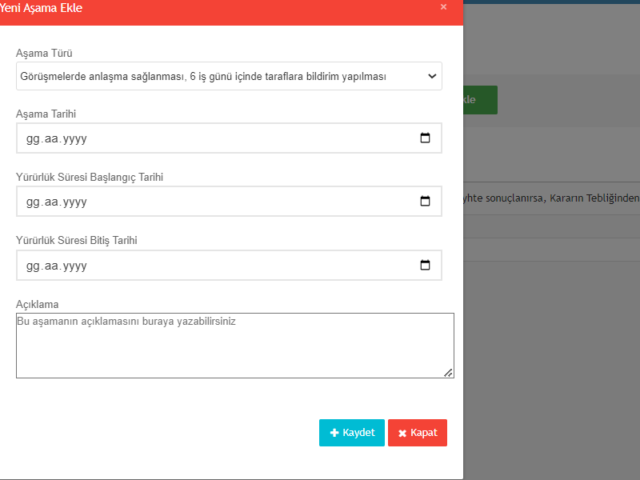
Task: Close the Yeni Aşama Ekle dialog with ×
Action: [x=443, y=8]
